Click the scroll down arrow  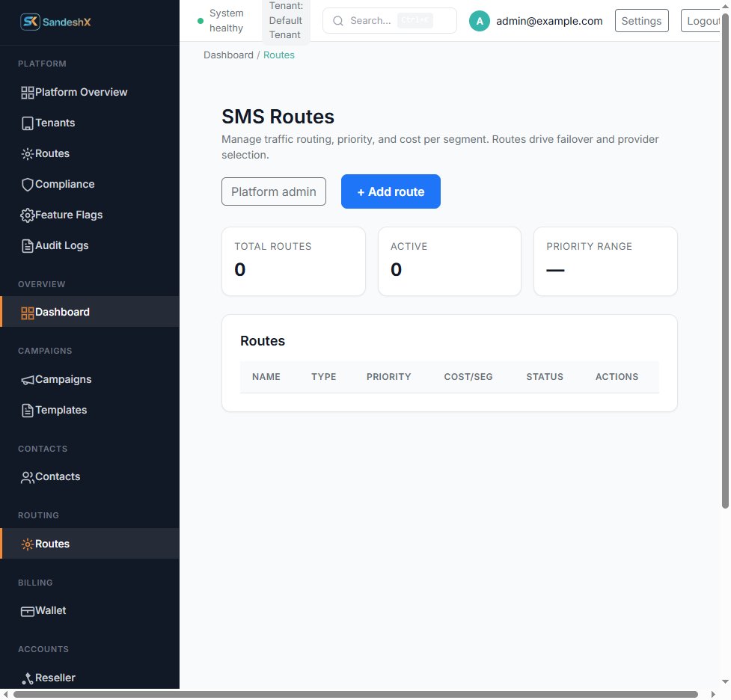point(725,682)
